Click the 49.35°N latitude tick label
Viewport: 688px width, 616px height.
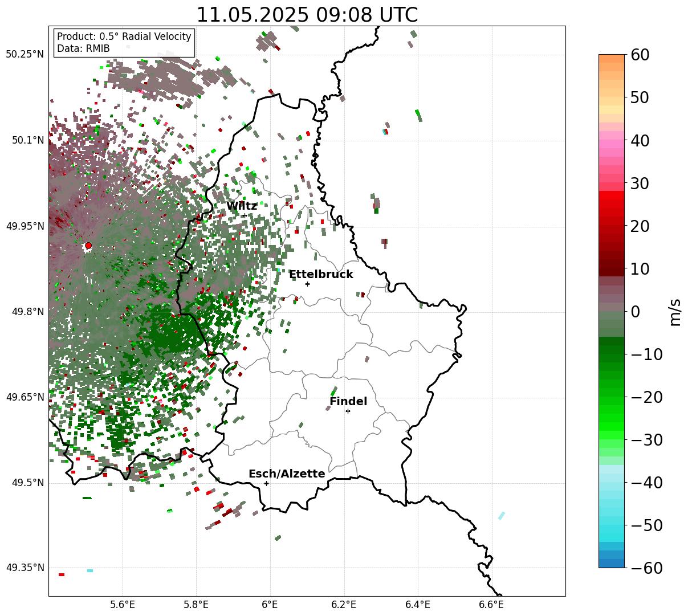click(x=25, y=568)
